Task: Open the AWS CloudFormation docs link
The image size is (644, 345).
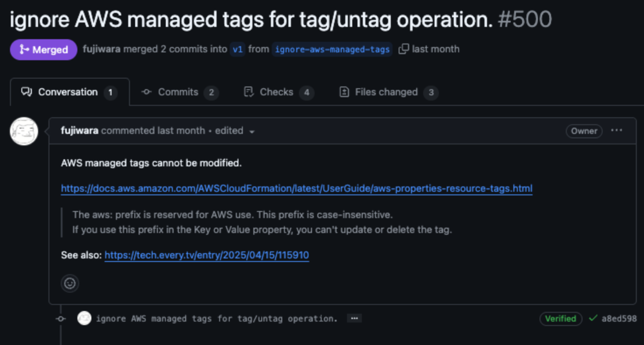Action: pyautogui.click(x=297, y=189)
